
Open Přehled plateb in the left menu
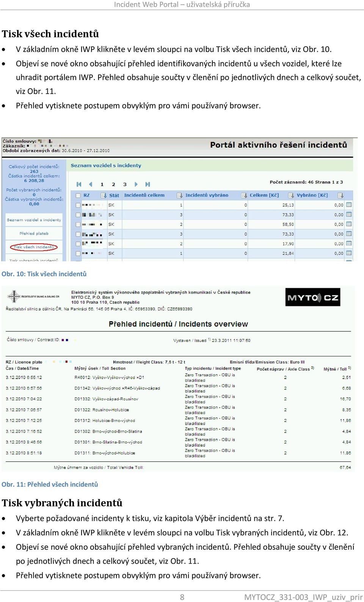34,234
